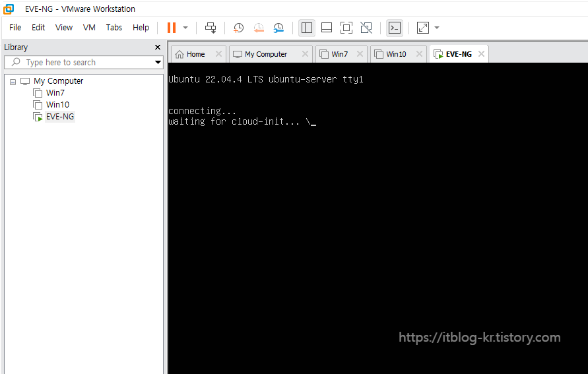Select Win10 in the library tree
The height and width of the screenshot is (374, 588).
tap(57, 105)
